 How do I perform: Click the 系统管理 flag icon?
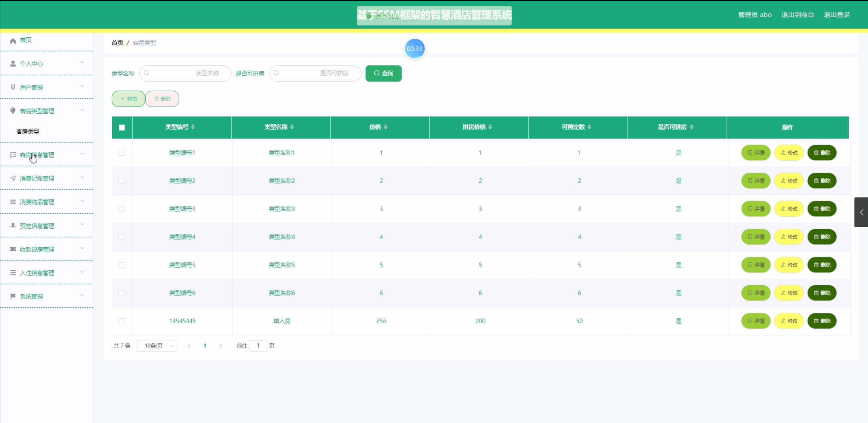click(x=13, y=296)
